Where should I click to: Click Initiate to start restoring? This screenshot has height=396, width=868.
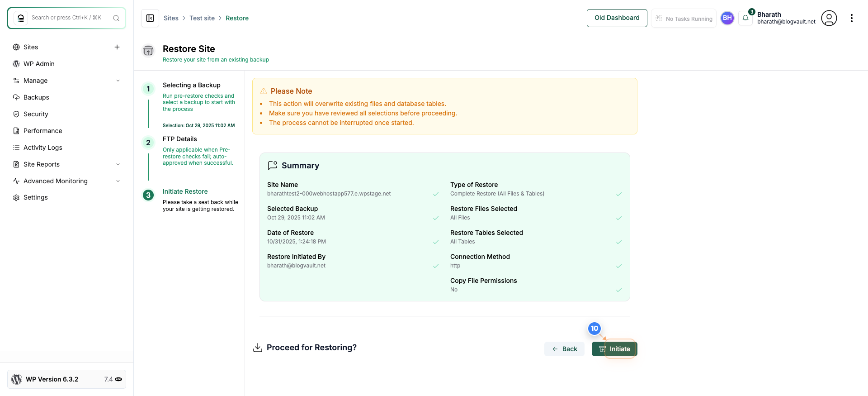tap(614, 349)
